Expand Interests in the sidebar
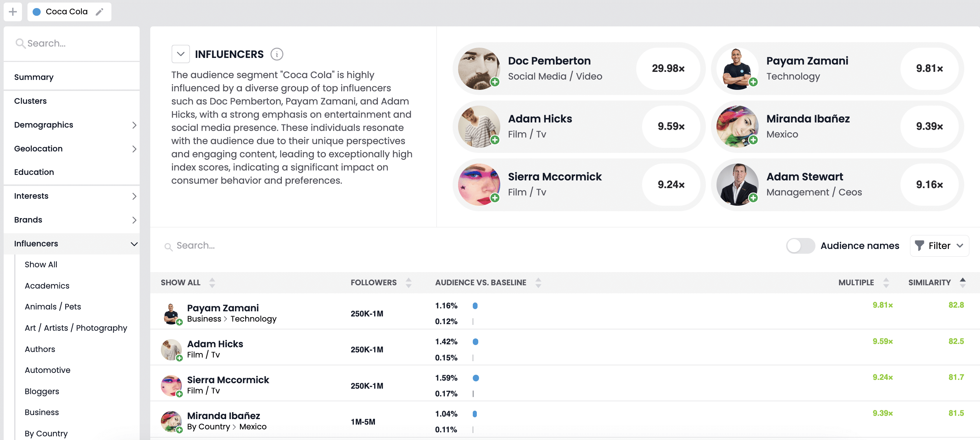Screen dimensions: 980x440 coord(134,196)
